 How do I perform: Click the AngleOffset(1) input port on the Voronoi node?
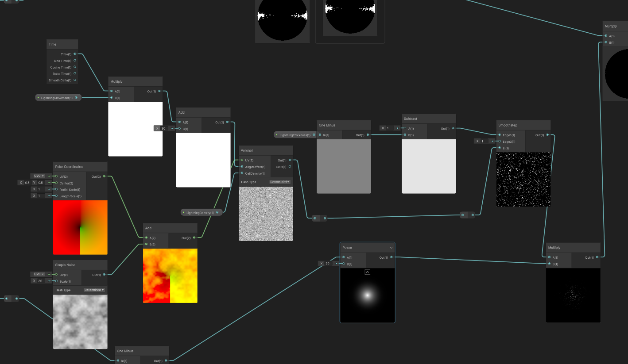click(x=242, y=167)
